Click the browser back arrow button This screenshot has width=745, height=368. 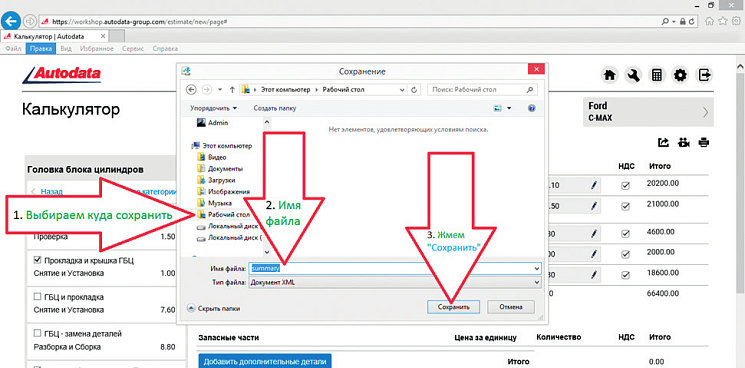[x=11, y=21]
